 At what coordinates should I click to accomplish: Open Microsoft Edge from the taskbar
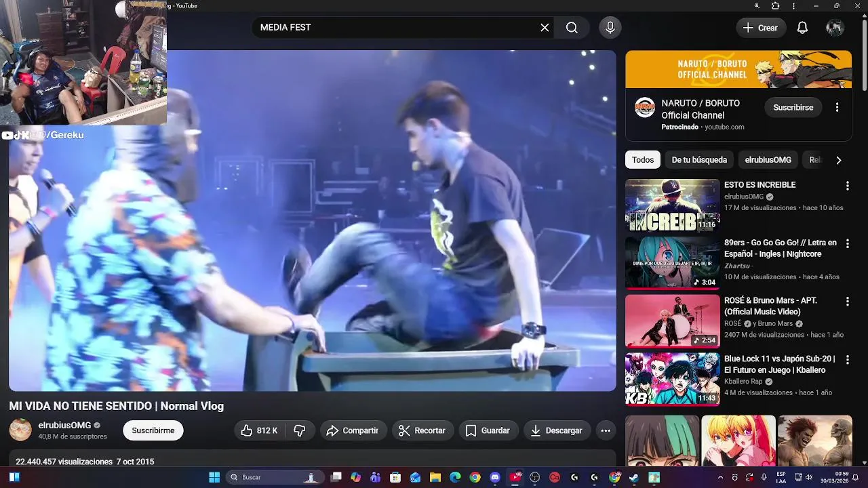[455, 477]
